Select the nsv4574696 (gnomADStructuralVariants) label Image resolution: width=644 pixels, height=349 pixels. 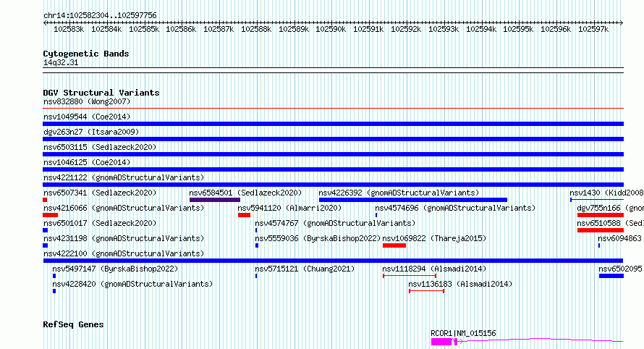[x=455, y=208]
